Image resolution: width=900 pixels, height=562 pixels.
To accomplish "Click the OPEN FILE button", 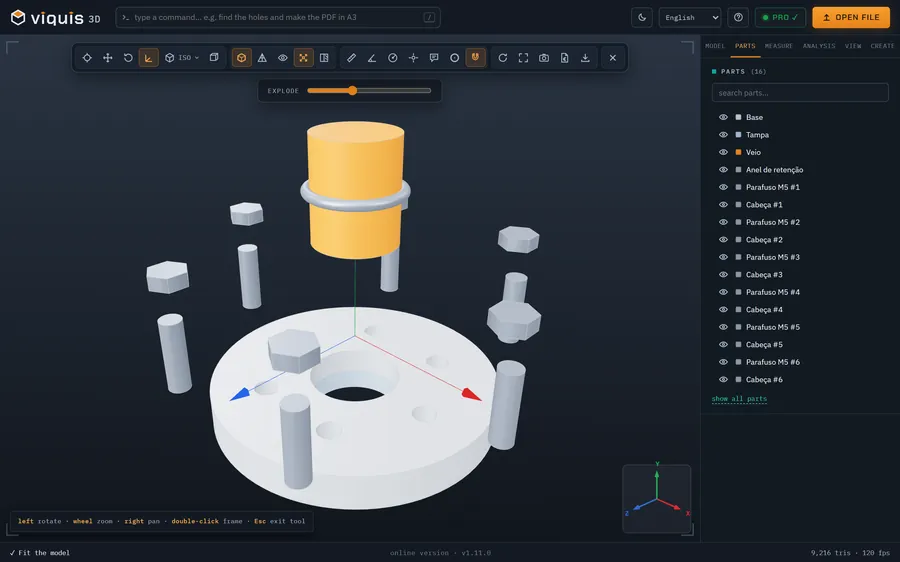I will (851, 17).
